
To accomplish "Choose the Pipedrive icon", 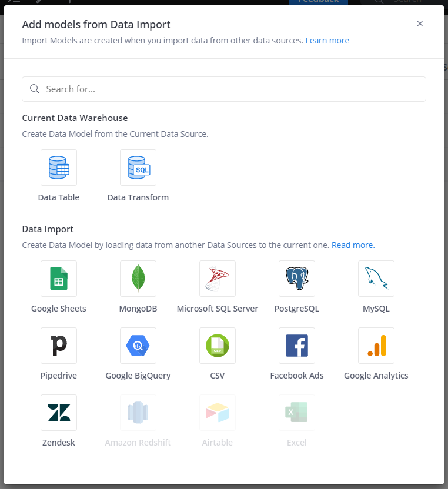I will pyautogui.click(x=59, y=346).
